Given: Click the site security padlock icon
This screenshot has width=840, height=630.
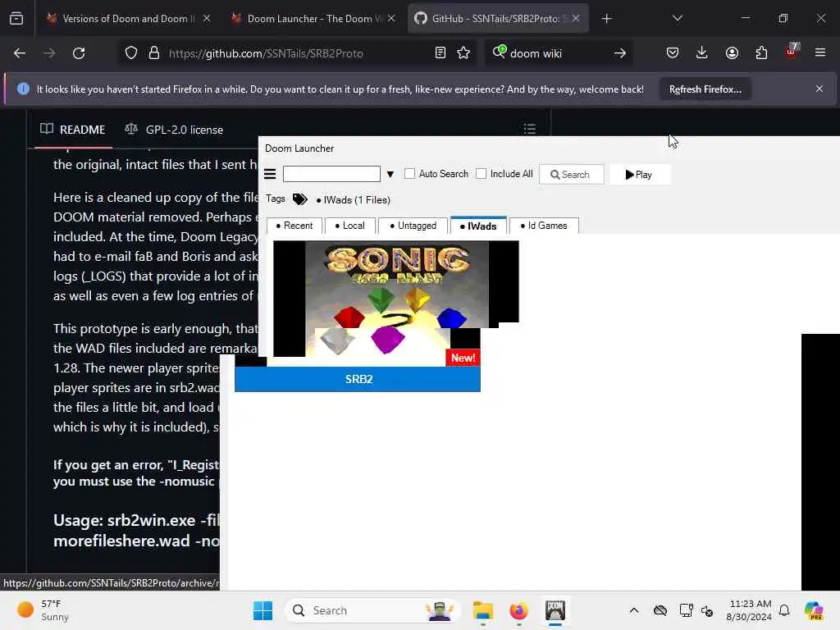Looking at the screenshot, I should [x=154, y=53].
